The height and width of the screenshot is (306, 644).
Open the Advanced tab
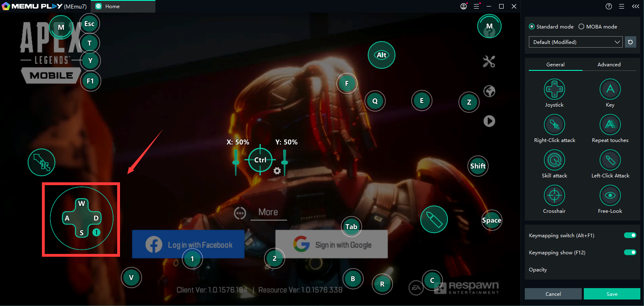point(609,64)
